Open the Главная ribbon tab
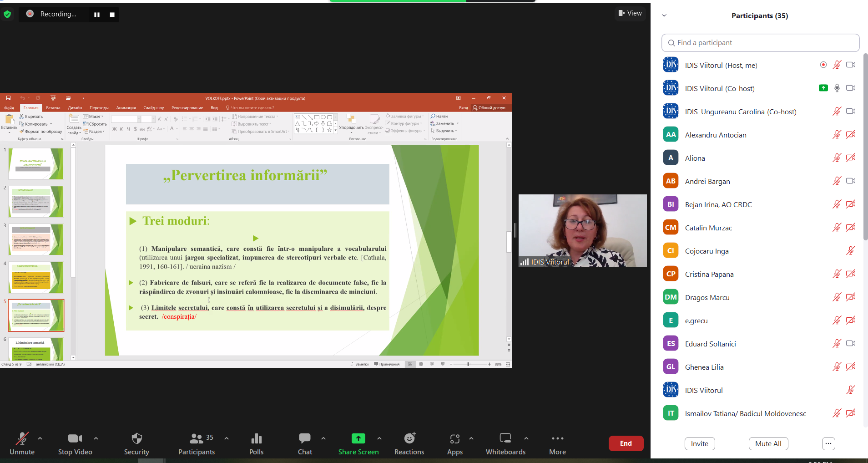The image size is (868, 463). tap(31, 108)
